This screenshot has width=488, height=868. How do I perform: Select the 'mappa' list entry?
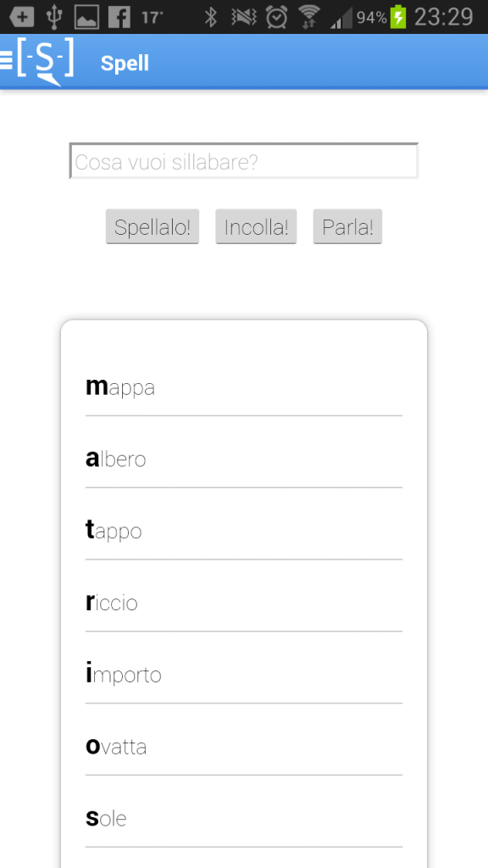pos(244,387)
